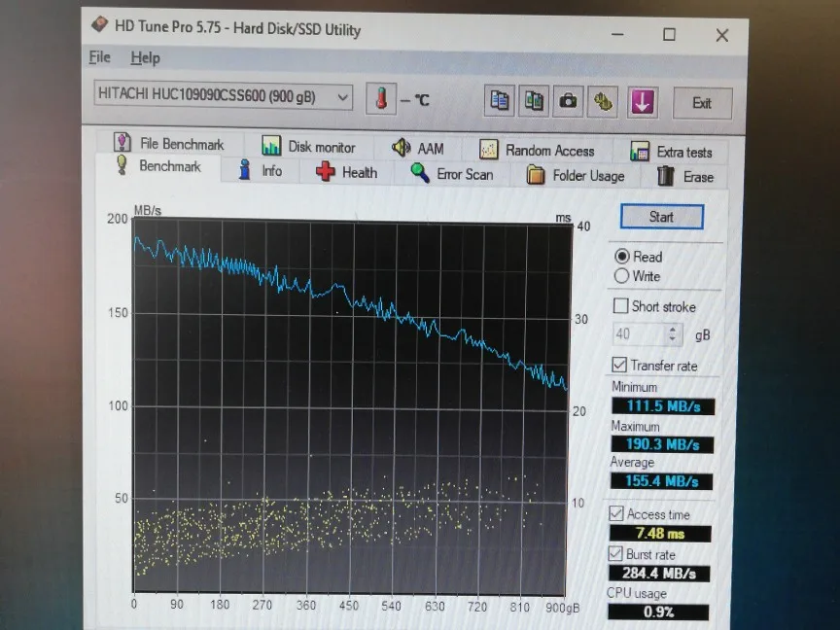
Task: Open the HITACHI drive selection dropdown
Action: pos(224,96)
